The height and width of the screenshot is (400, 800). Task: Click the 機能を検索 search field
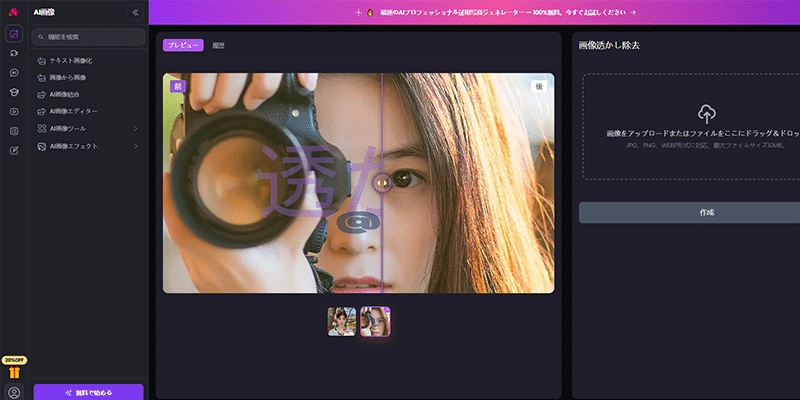[88, 37]
